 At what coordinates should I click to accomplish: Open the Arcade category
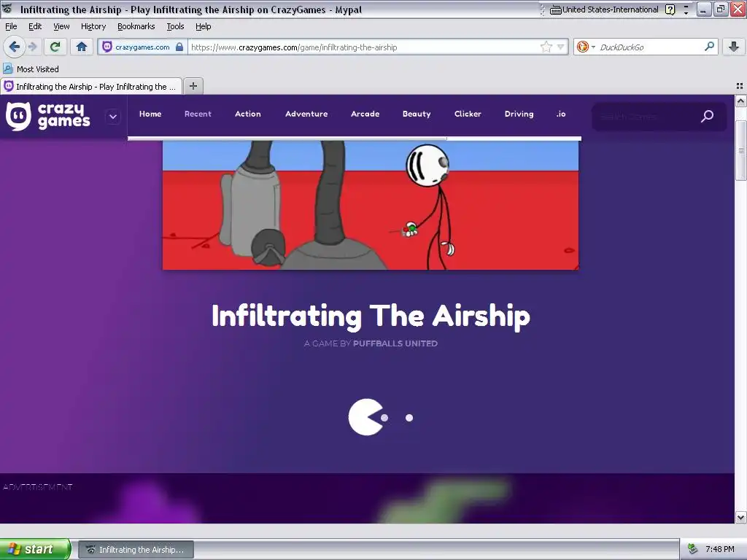click(x=365, y=114)
